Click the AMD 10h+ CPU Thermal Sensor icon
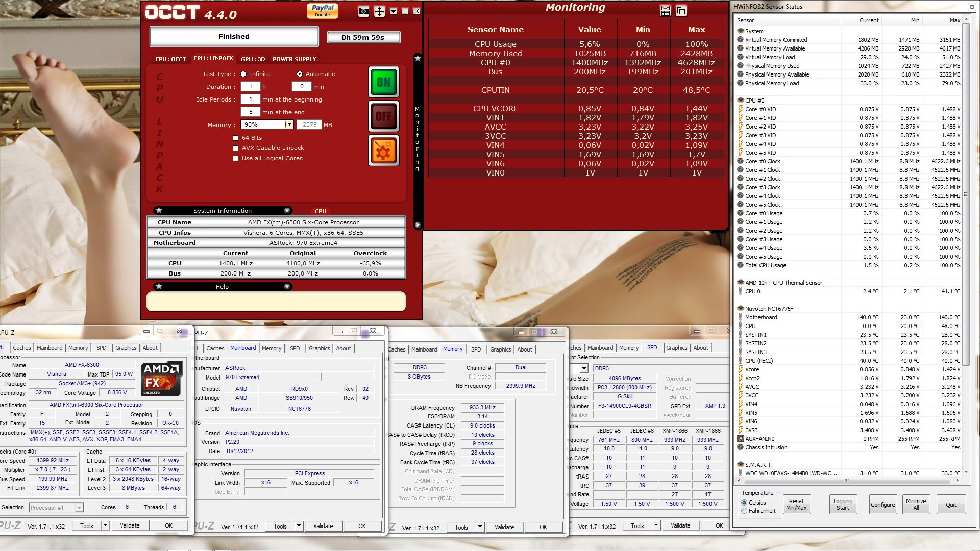 pyautogui.click(x=741, y=283)
